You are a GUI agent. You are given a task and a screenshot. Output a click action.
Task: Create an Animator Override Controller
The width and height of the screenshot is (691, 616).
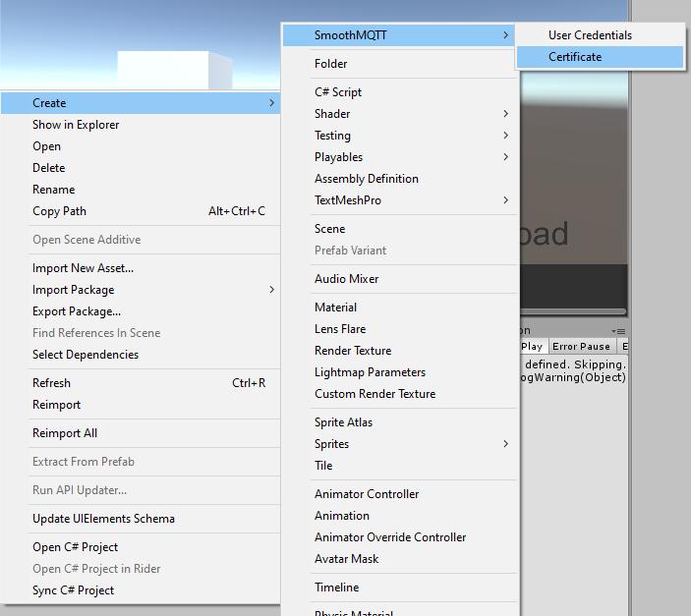click(399, 537)
